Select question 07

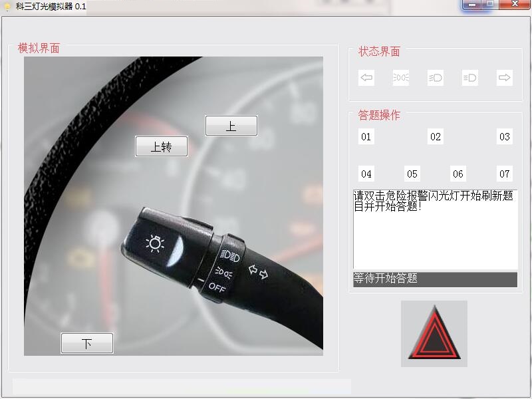click(x=505, y=174)
